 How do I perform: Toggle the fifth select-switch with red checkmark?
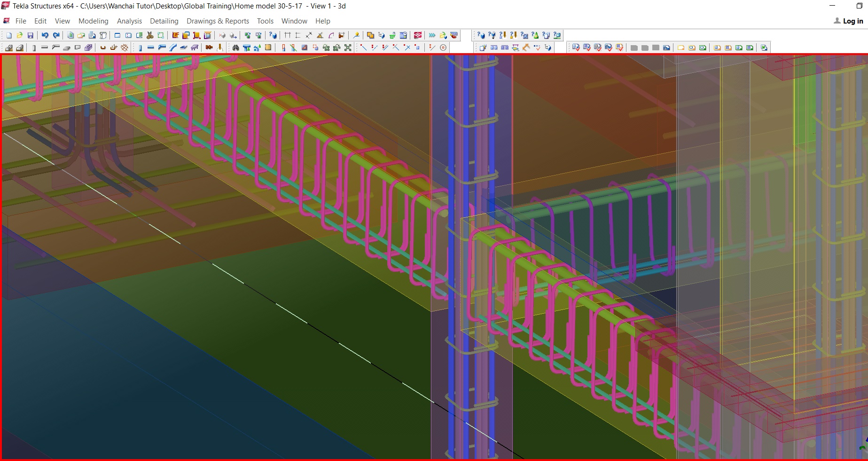pyautogui.click(x=619, y=48)
